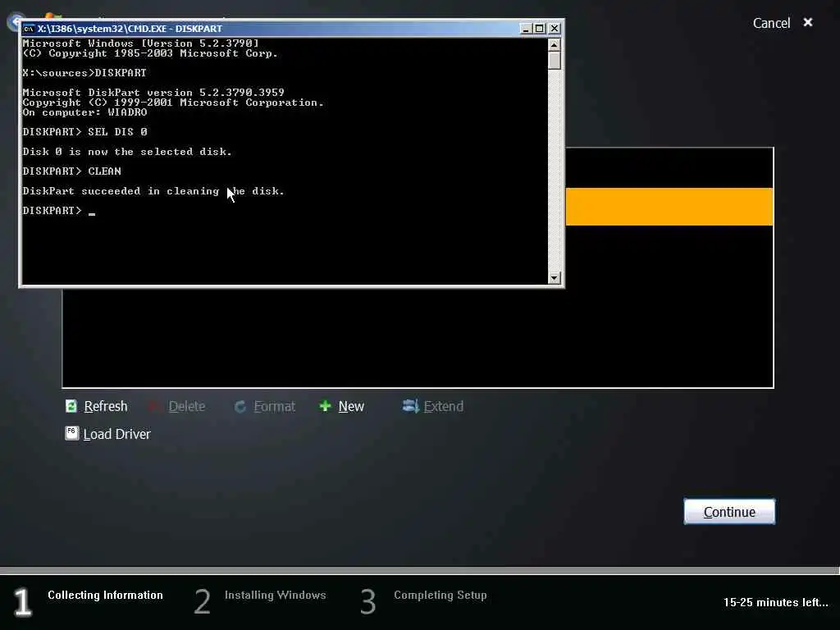The height and width of the screenshot is (630, 840).
Task: Click the Format icon
Action: click(x=240, y=407)
